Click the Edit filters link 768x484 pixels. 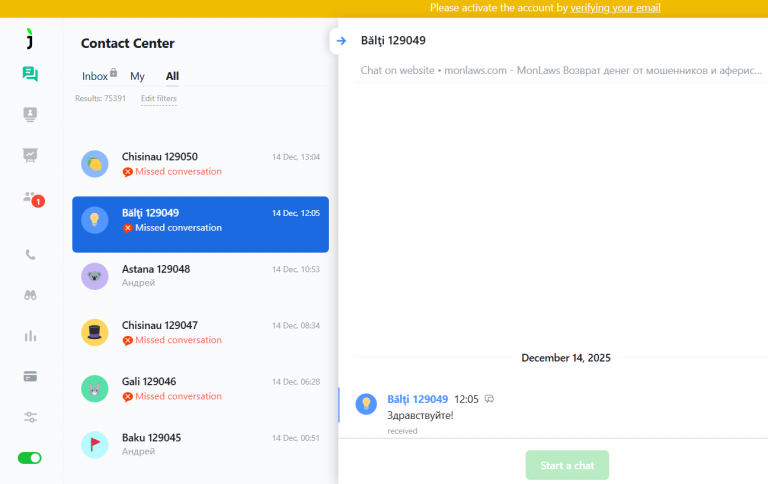pos(159,98)
